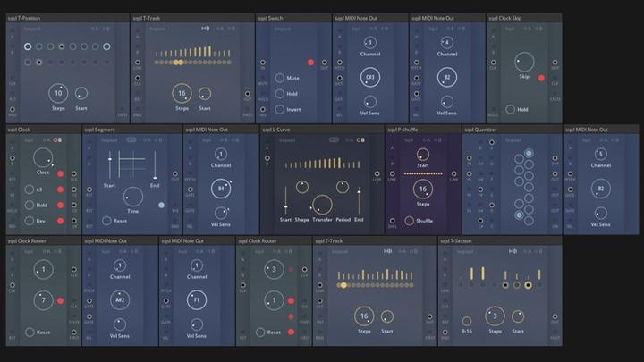Toggle Hold in the Clock Skip module

(x=510, y=109)
